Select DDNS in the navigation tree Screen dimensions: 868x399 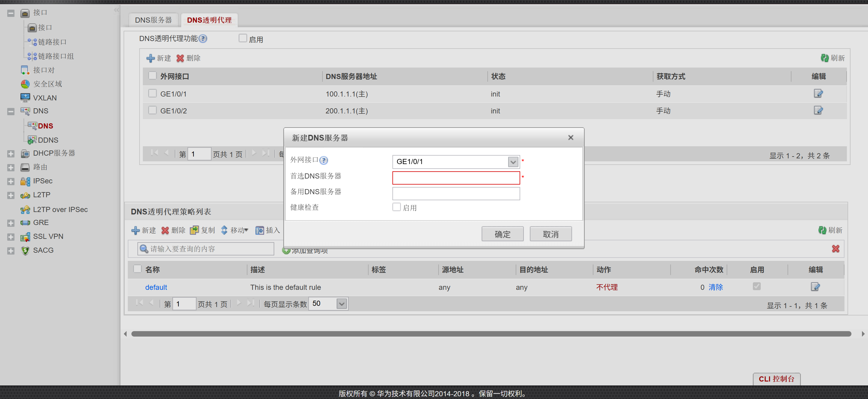tap(48, 140)
